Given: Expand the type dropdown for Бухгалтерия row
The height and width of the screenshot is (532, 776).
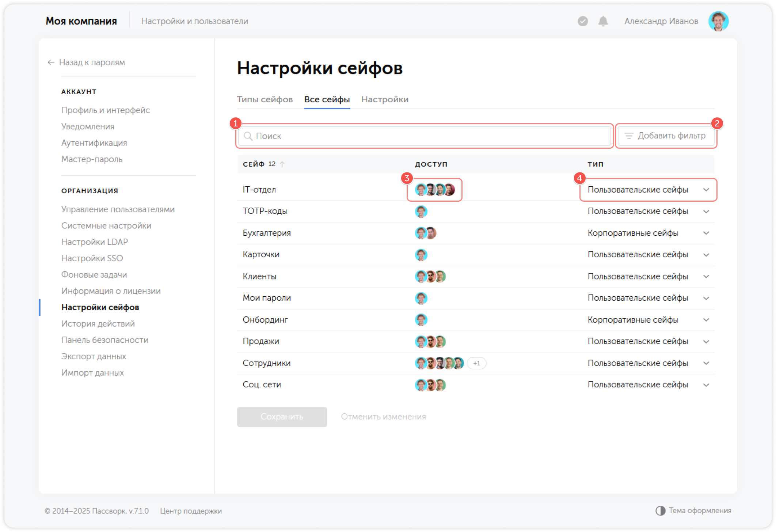Looking at the screenshot, I should pos(707,233).
